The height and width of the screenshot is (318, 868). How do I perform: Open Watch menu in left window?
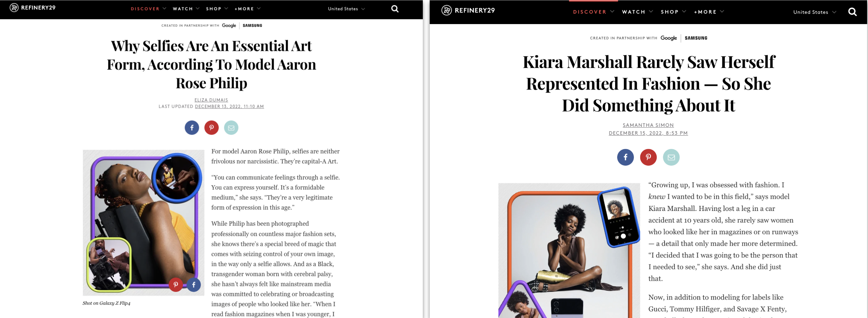pyautogui.click(x=183, y=9)
